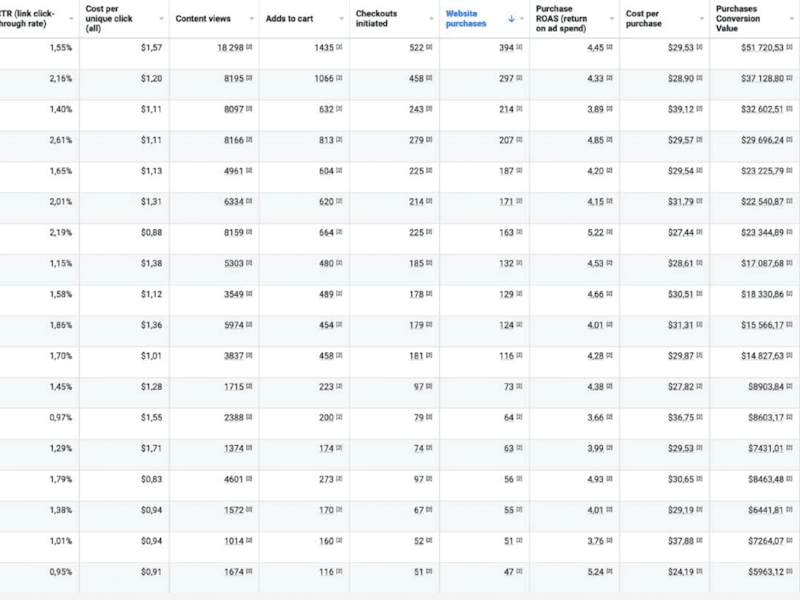Open the Cost per unique click column dropdown
This screenshot has width=800, height=600.
(161, 19)
